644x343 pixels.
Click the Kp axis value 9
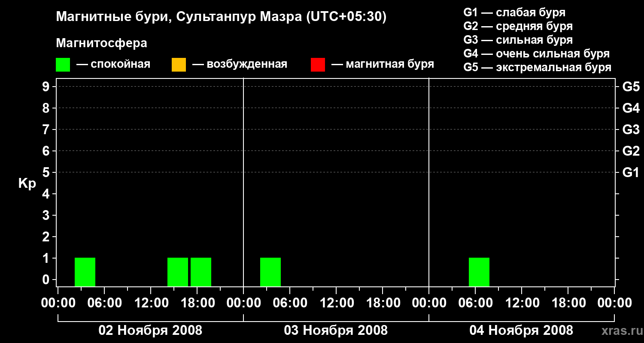point(45,87)
